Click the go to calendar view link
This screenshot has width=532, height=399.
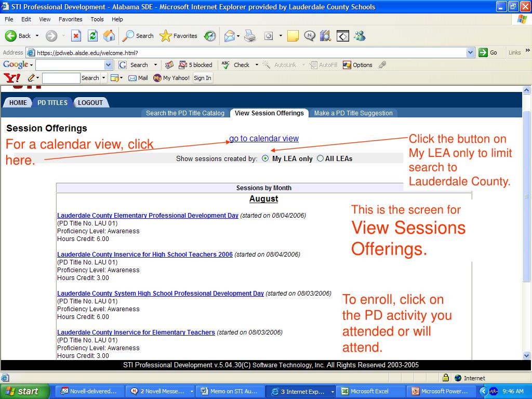click(264, 138)
